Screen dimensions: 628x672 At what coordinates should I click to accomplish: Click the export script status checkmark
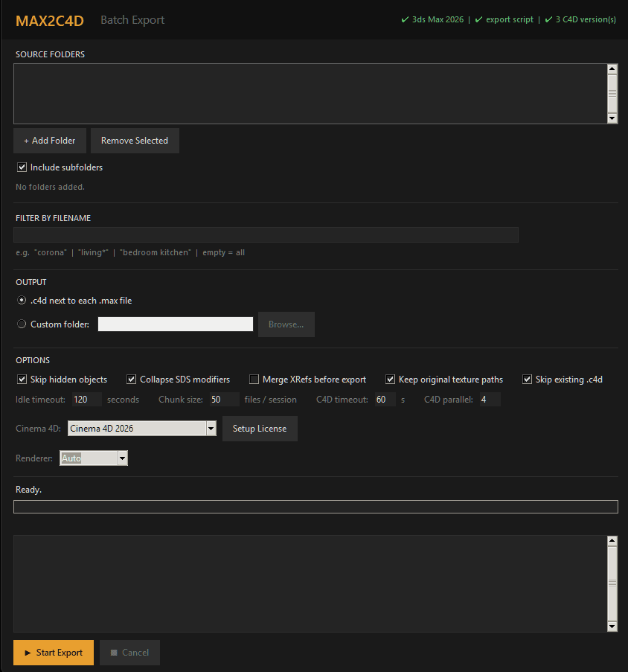(478, 19)
